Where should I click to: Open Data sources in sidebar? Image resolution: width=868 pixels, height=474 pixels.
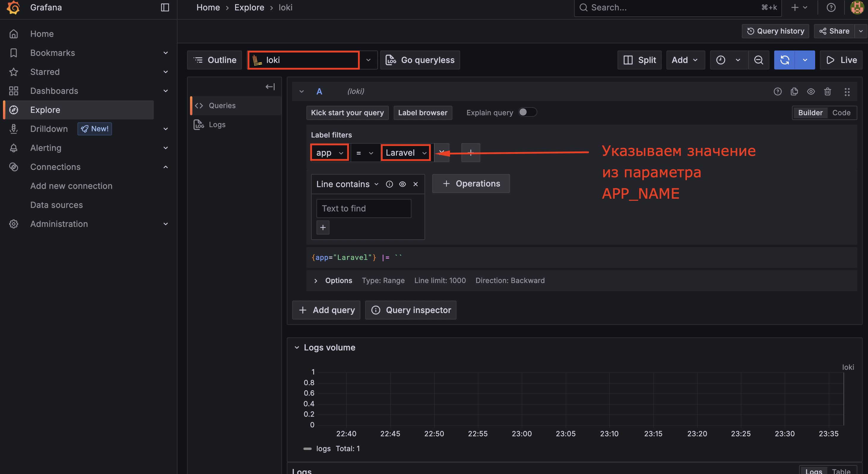56,205
